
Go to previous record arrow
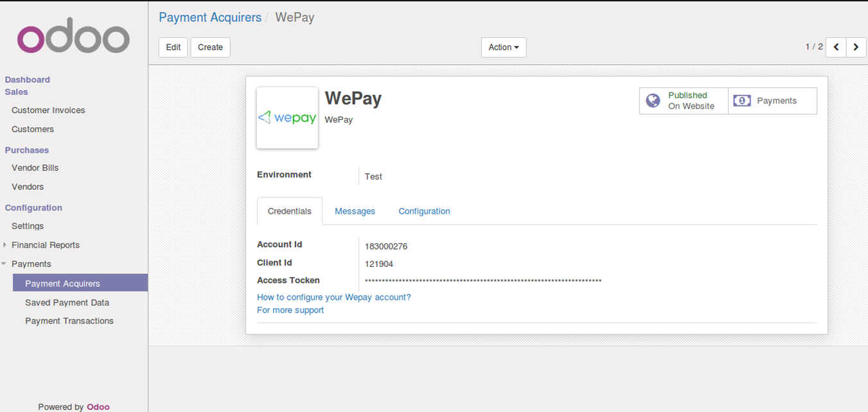click(x=836, y=47)
